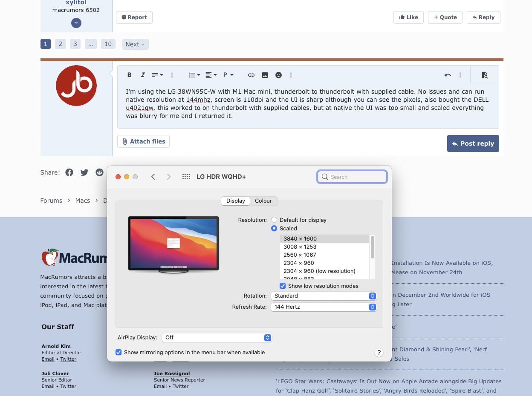This screenshot has width=532, height=396.
Task: Reply to the post by xylitol
Action: click(483, 17)
